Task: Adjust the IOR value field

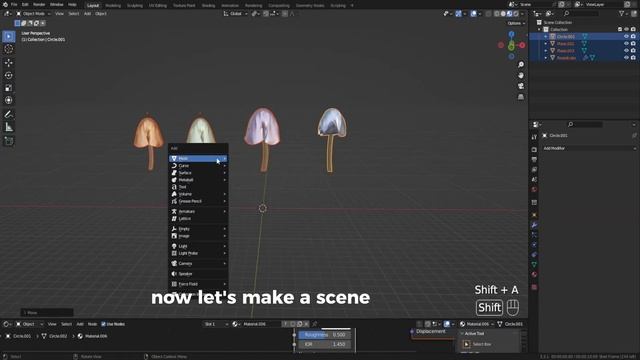Action: coord(324,344)
